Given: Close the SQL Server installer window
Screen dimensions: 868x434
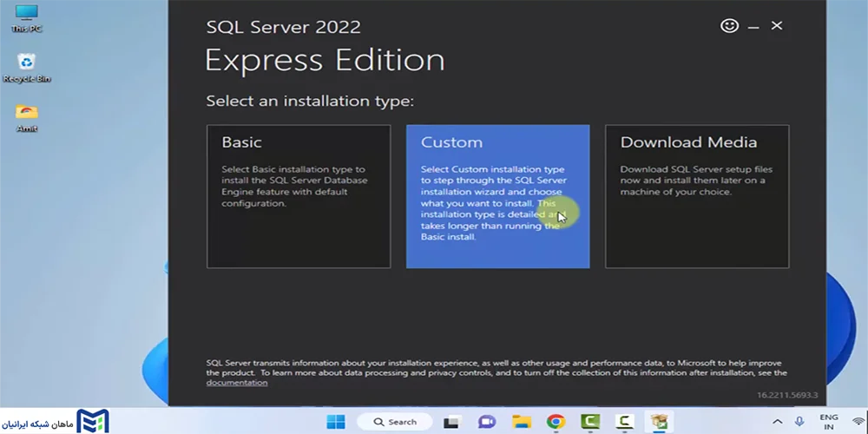Looking at the screenshot, I should [x=777, y=25].
